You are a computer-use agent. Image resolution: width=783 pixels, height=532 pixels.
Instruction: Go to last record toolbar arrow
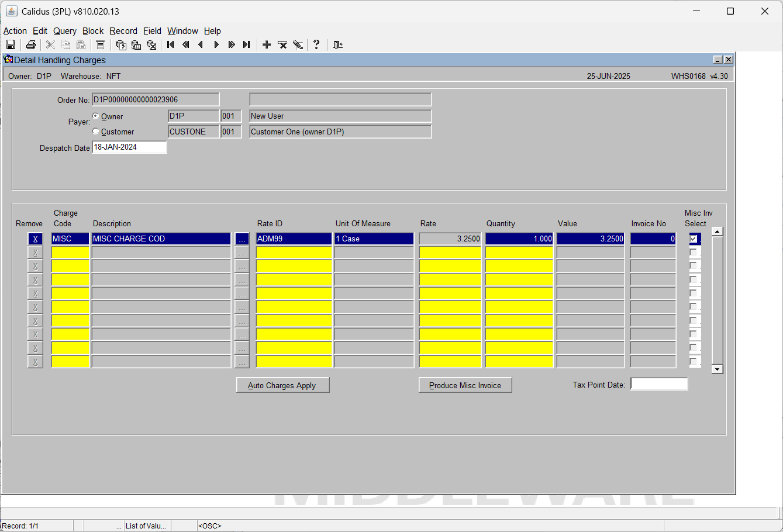(247, 45)
